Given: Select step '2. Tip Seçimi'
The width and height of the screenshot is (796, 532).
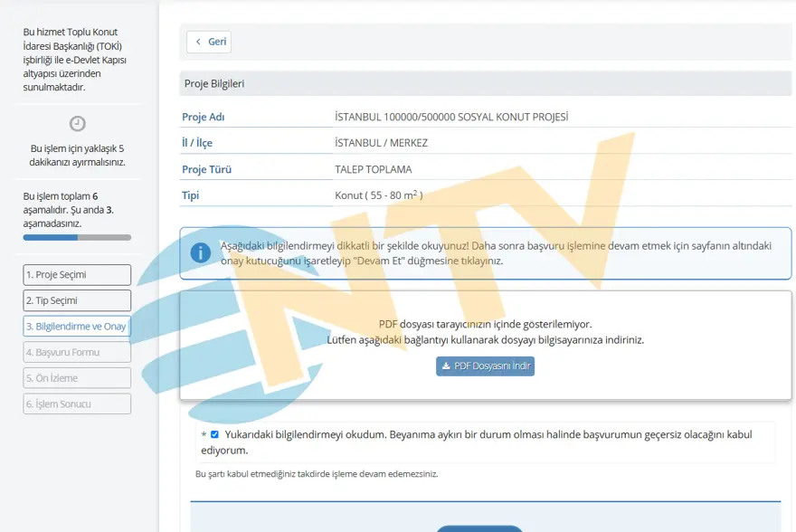Looking at the screenshot, I should pos(77,299).
